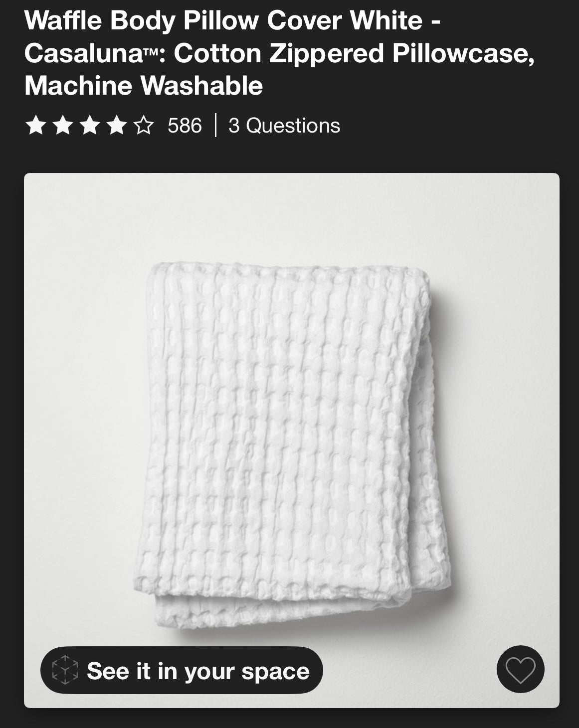Image resolution: width=579 pixels, height=728 pixels.
Task: Select the fourth filled rating star
Action: coord(116,125)
